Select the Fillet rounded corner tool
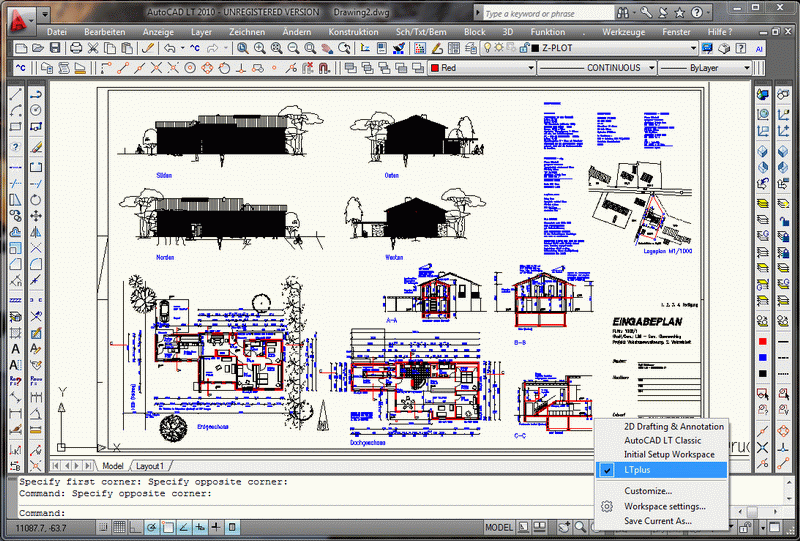Image resolution: width=800 pixels, height=541 pixels. click(x=36, y=264)
